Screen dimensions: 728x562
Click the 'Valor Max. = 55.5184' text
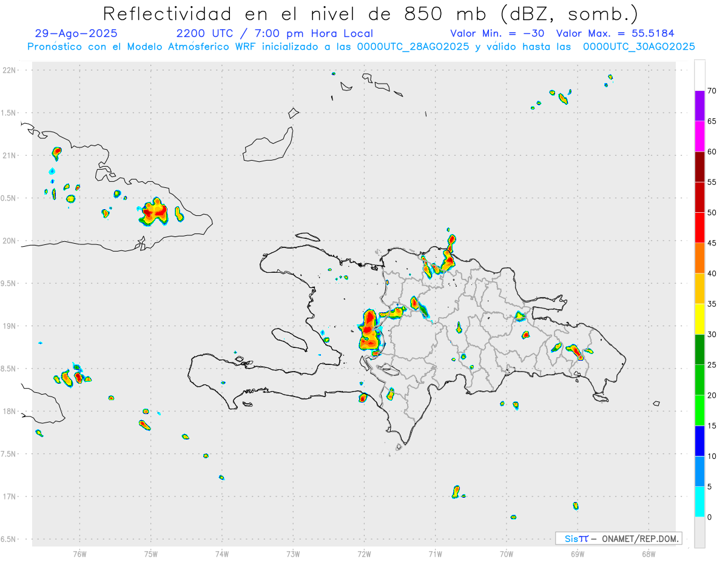[x=615, y=33]
